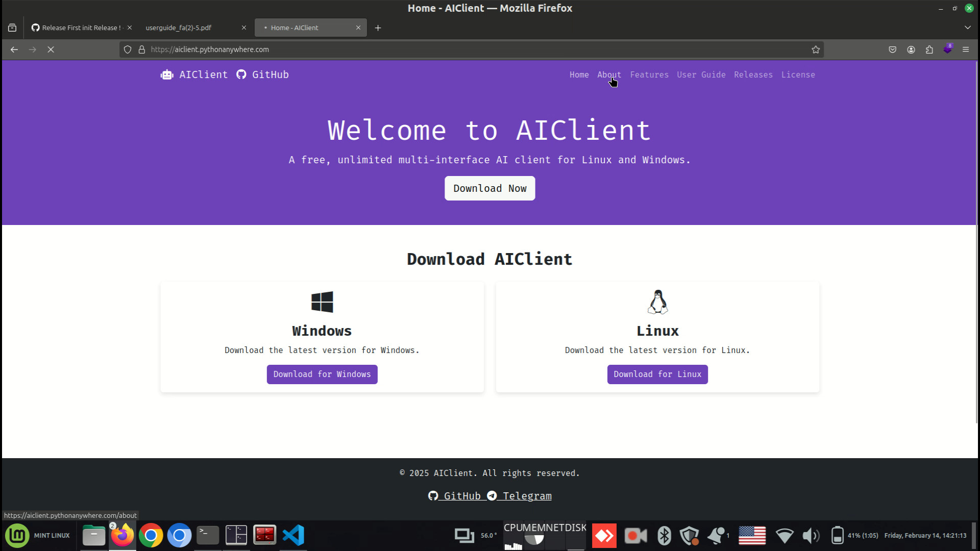Expand the list all tabs dropdown
Viewport: 980px width, 551px height.
(x=967, y=28)
